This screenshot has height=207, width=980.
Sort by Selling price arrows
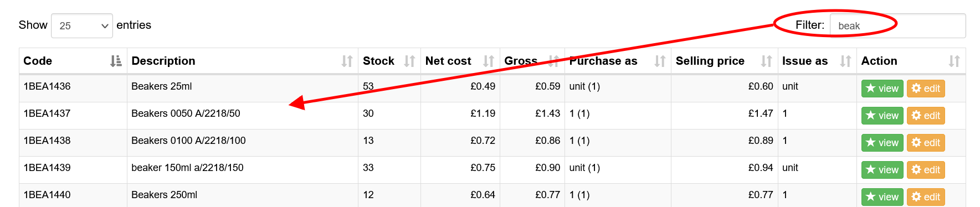766,61
